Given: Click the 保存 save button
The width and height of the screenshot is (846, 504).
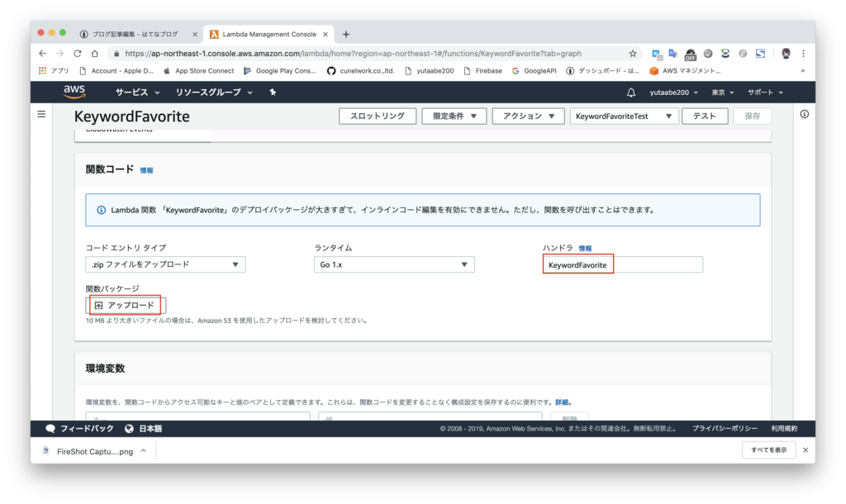Looking at the screenshot, I should coord(752,116).
